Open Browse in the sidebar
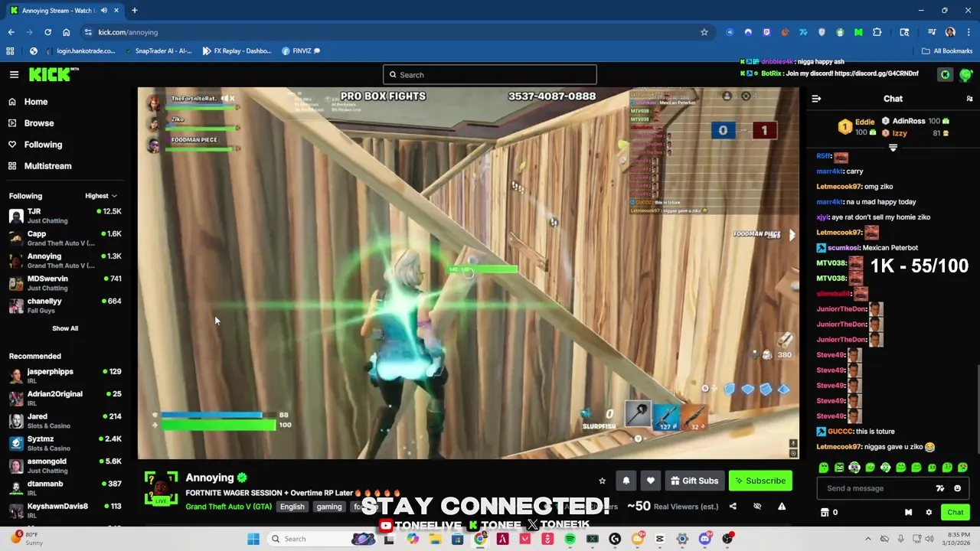Screen dimensions: 980x551 31,123
